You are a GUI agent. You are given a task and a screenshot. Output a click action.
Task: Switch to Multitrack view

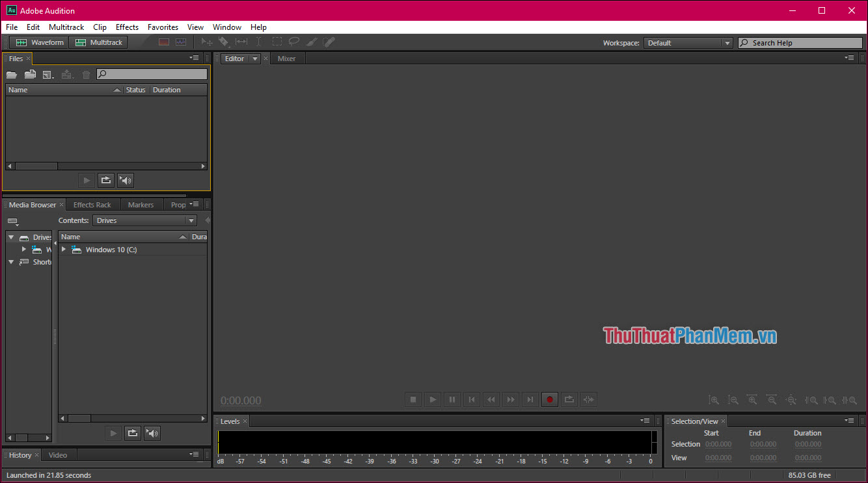[99, 42]
